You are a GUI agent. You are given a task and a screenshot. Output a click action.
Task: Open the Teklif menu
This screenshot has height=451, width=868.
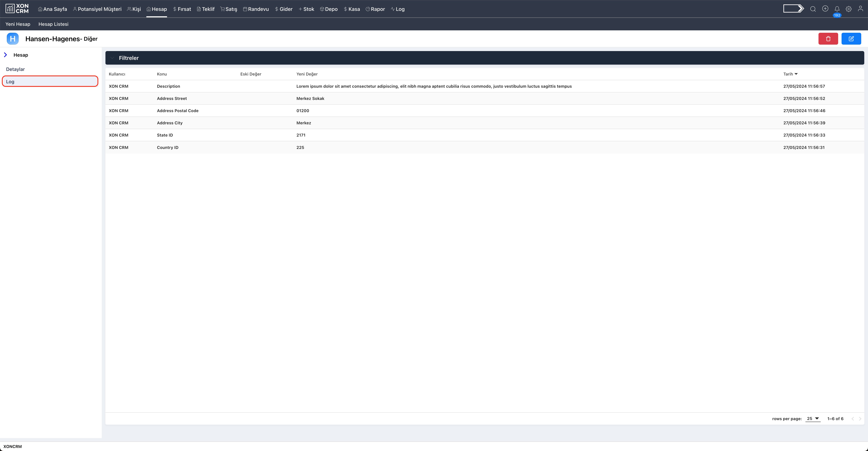pyautogui.click(x=205, y=9)
